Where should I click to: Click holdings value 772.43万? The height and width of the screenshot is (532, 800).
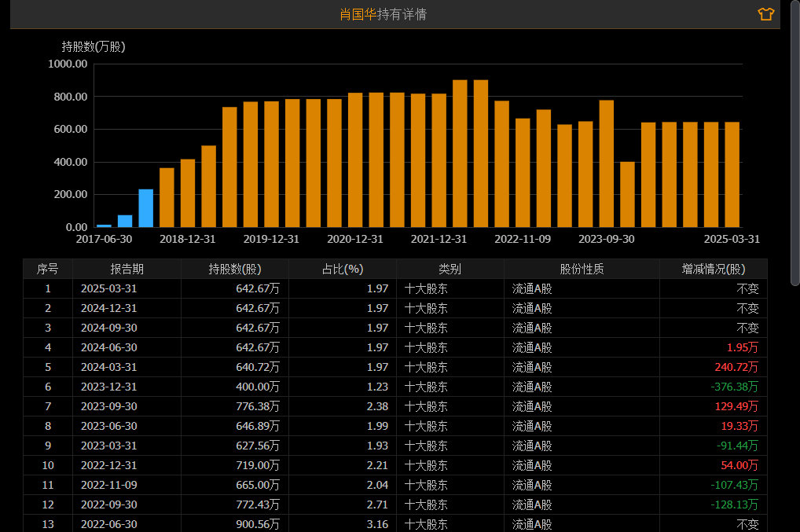[258, 504]
